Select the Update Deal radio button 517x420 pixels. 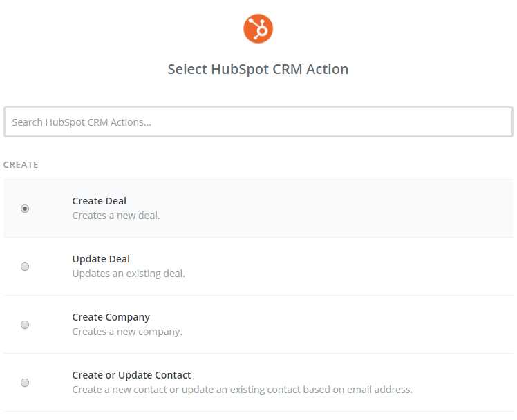click(x=25, y=267)
